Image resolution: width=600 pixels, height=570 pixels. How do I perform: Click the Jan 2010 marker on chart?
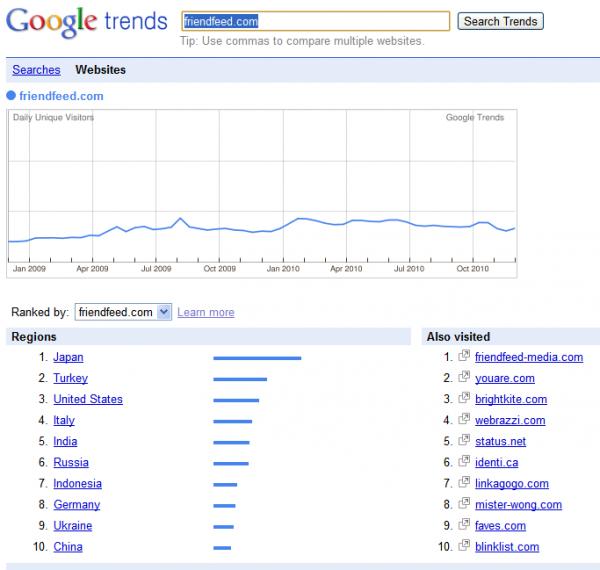pyautogui.click(x=283, y=269)
